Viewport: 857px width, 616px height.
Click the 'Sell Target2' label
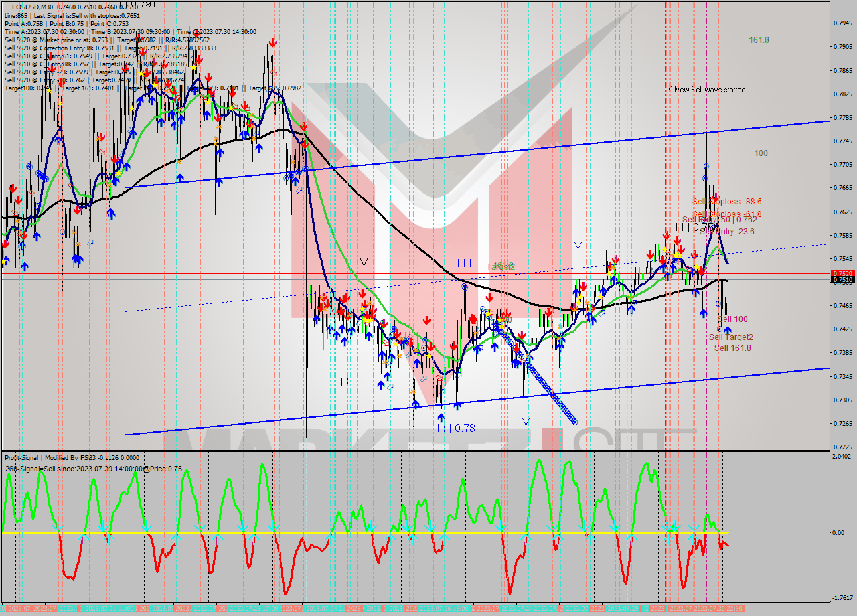730,337
